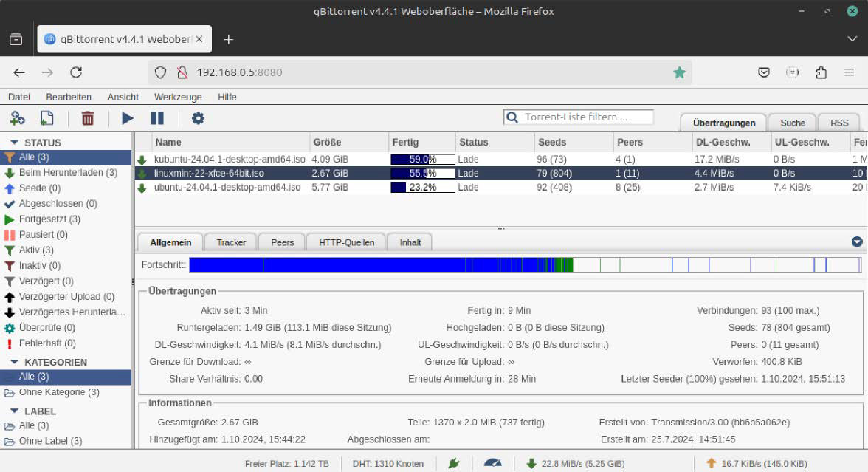Go back in browser history

pos(19,72)
